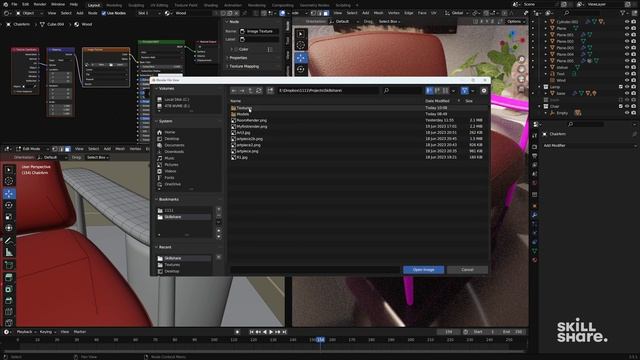Select the Move tool in render viewport
This screenshot has height=360, width=640.
tap(301, 58)
